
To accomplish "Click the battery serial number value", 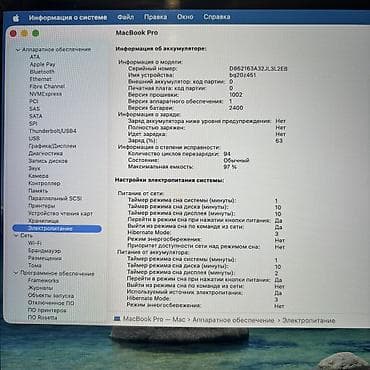I will [x=258, y=68].
